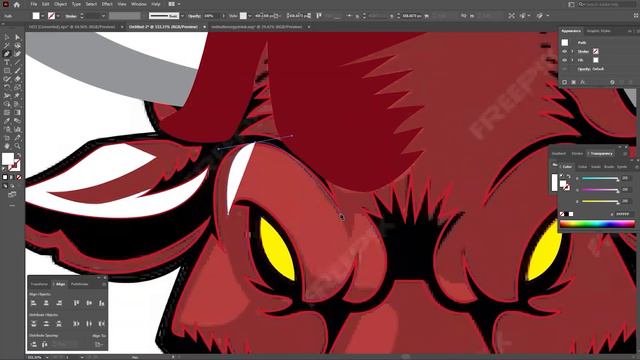Viewport: 640px width, 360px height.
Task: Open brush definition dropdown
Action: (182, 16)
